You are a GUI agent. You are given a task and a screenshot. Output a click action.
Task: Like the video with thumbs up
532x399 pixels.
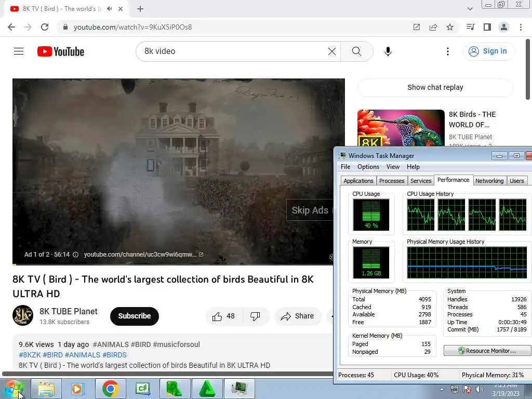click(223, 316)
